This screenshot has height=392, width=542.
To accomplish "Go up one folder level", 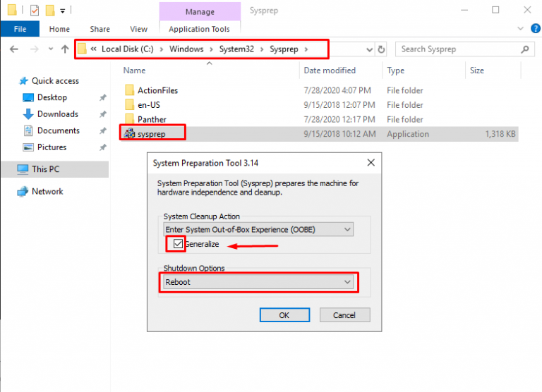I will click(65, 49).
